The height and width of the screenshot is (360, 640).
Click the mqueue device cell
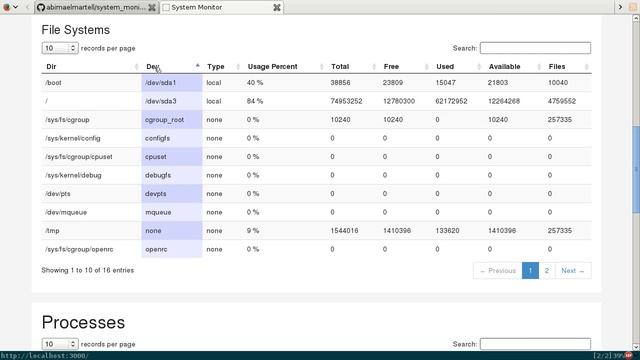click(172, 212)
